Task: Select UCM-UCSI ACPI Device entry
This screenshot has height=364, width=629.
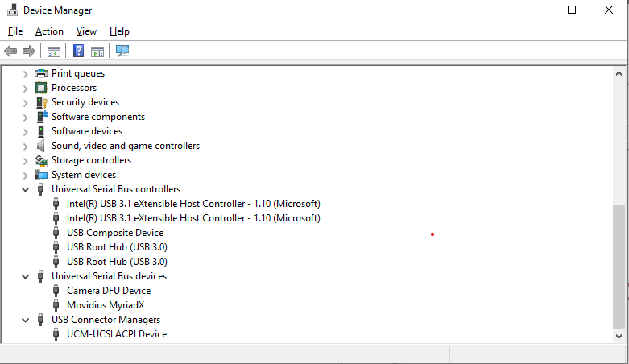Action: coord(116,334)
